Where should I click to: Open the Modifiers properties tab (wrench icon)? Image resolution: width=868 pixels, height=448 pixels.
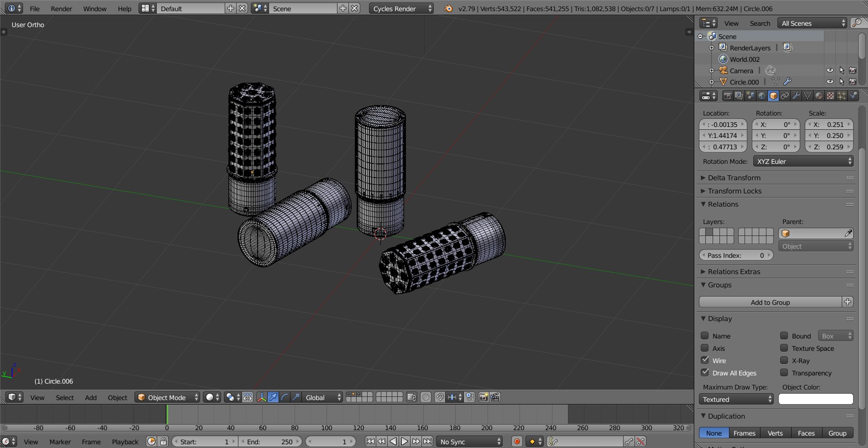point(796,96)
